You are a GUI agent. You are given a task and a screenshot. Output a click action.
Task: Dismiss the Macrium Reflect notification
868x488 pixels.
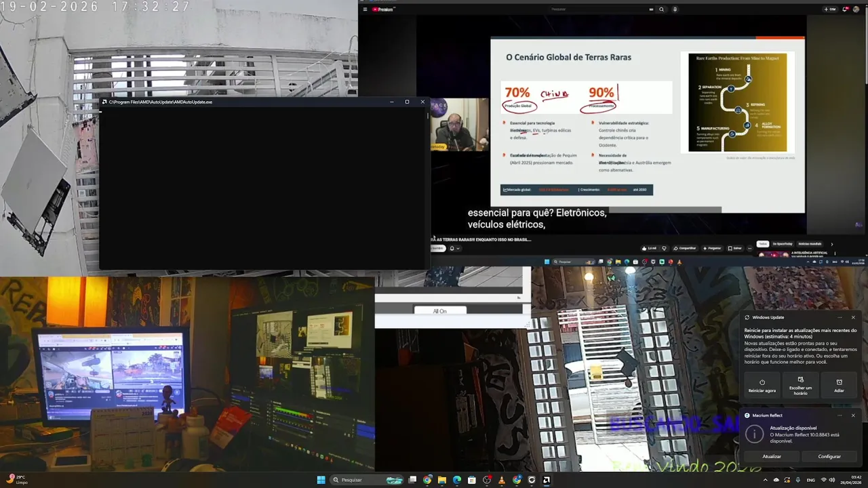[x=853, y=415]
